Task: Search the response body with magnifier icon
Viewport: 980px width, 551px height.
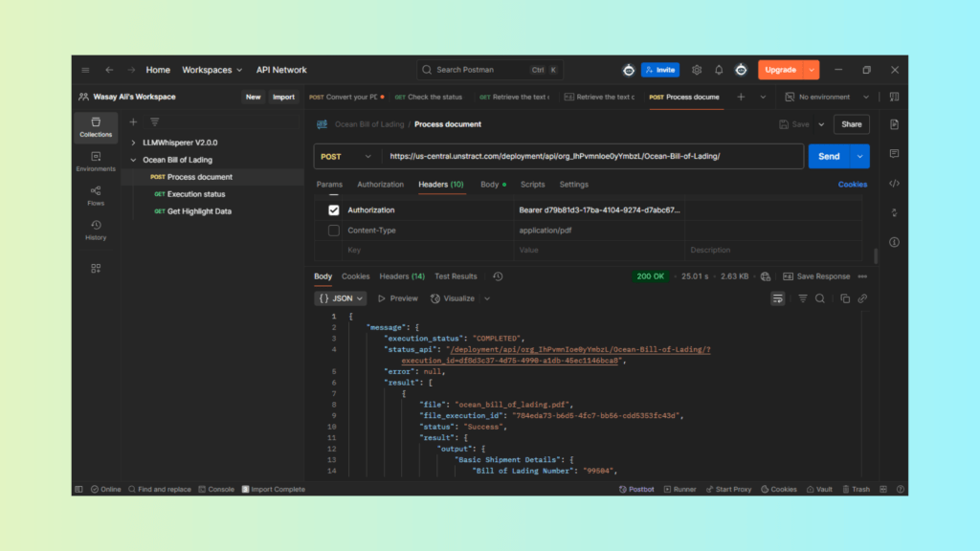Action: (x=820, y=298)
